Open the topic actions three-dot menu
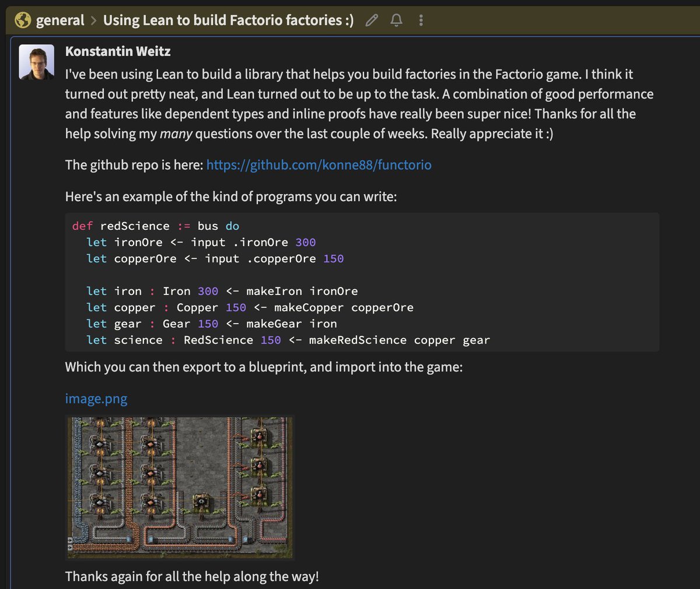 [421, 20]
